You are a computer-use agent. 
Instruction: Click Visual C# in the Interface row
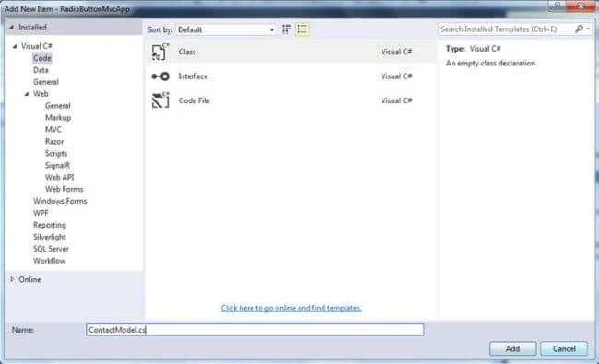(396, 76)
